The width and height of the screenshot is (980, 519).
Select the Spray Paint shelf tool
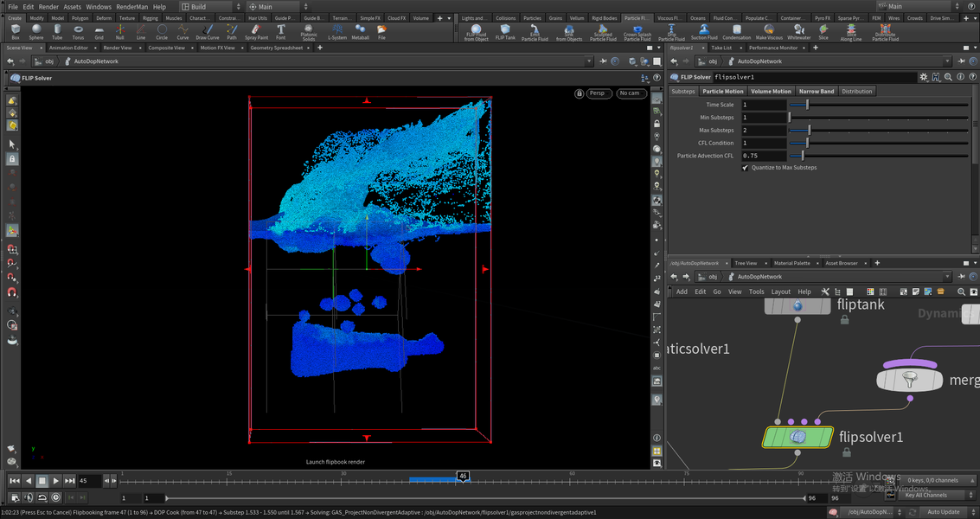(256, 32)
